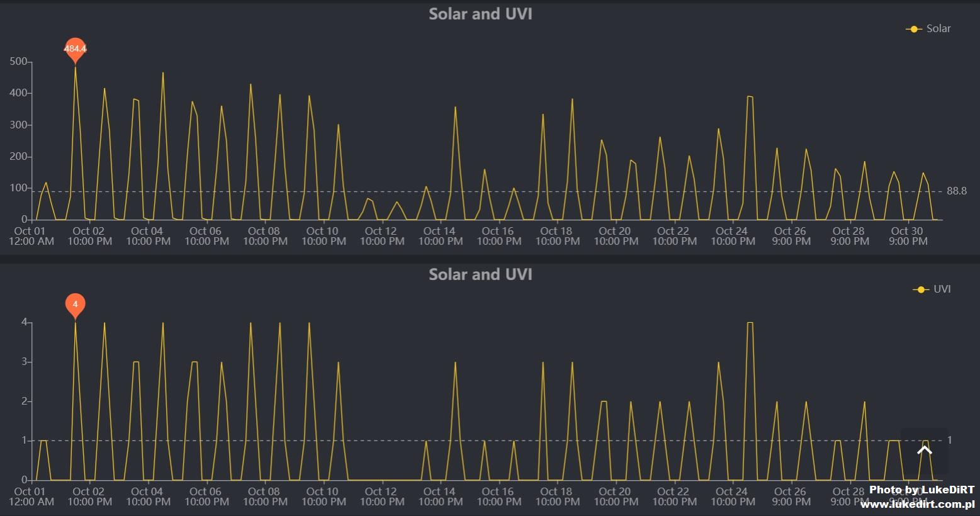The width and height of the screenshot is (980, 516).
Task: Click "Oct 18 10:00 PM" axis label on Solar chart
Action: [x=556, y=236]
